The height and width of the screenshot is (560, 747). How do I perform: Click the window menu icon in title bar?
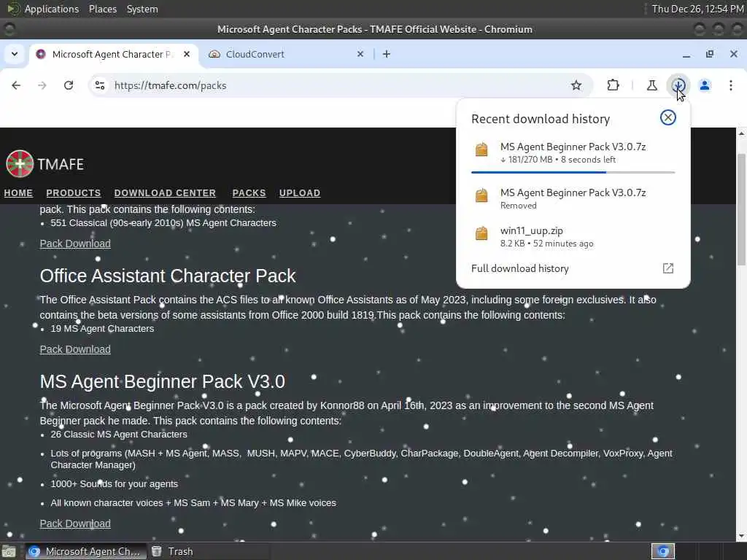tap(9, 29)
